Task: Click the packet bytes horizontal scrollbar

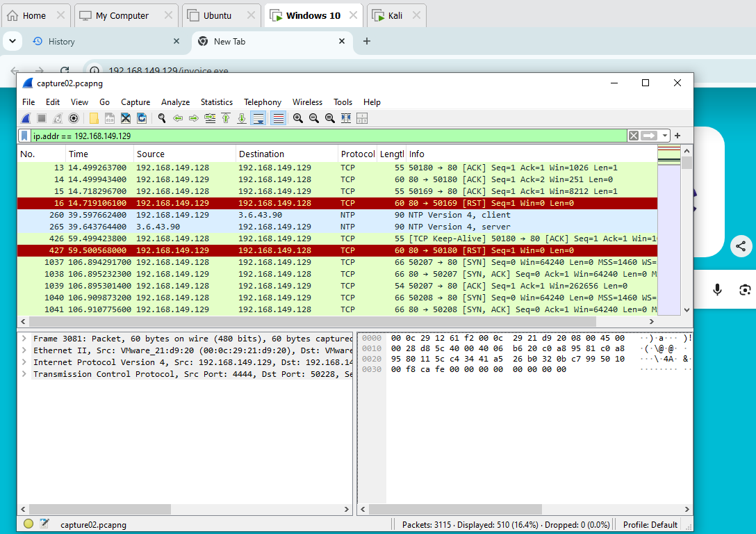Action: click(456, 510)
